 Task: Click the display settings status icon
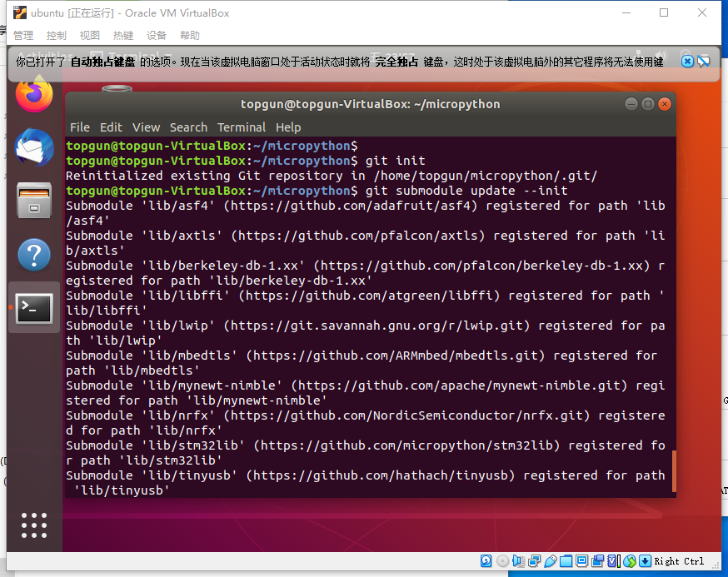point(581,561)
